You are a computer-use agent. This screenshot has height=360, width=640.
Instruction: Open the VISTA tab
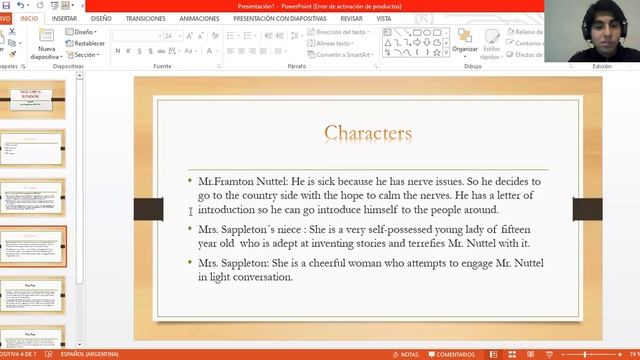pos(384,19)
